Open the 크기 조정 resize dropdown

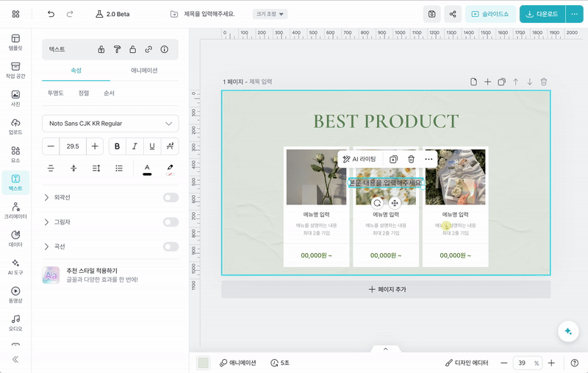[270, 14]
